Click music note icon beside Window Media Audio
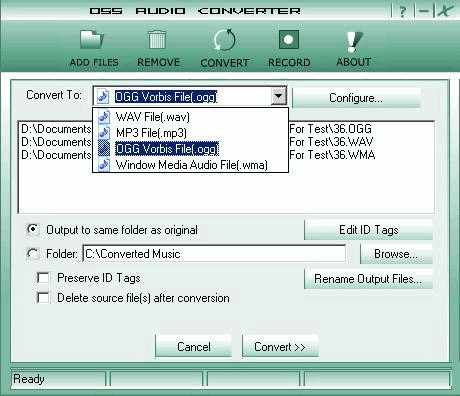The image size is (460, 396). [x=104, y=165]
